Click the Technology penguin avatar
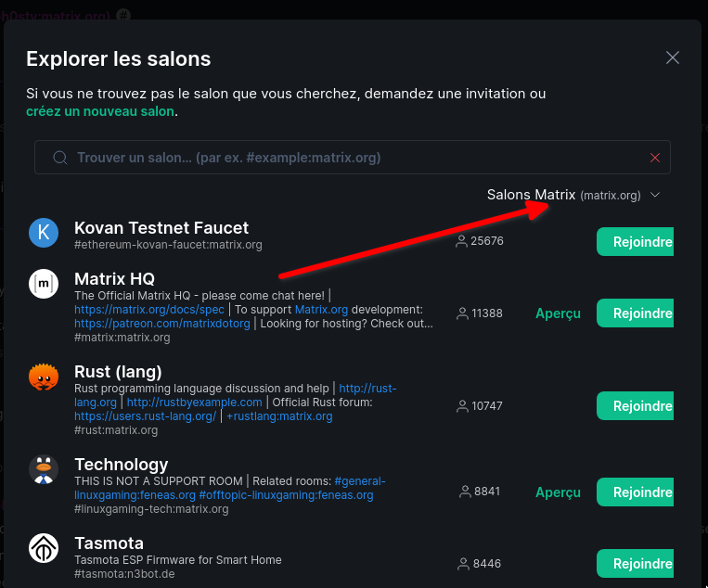This screenshot has width=708, height=588. [x=44, y=470]
